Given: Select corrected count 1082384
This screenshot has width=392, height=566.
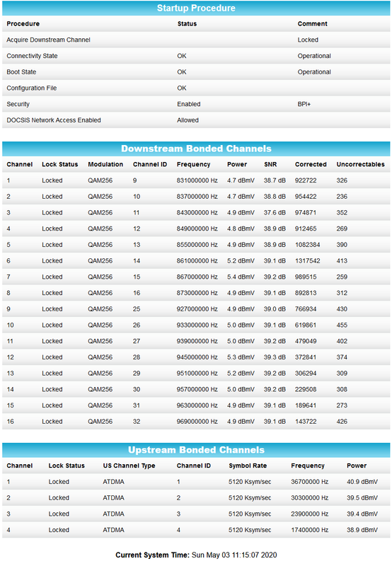Looking at the screenshot, I should click(x=308, y=245).
